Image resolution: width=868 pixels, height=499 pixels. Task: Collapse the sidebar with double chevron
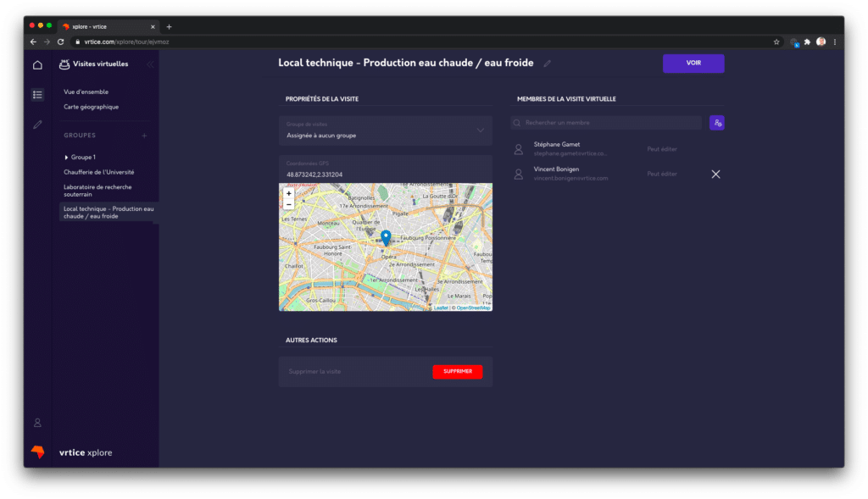[150, 64]
